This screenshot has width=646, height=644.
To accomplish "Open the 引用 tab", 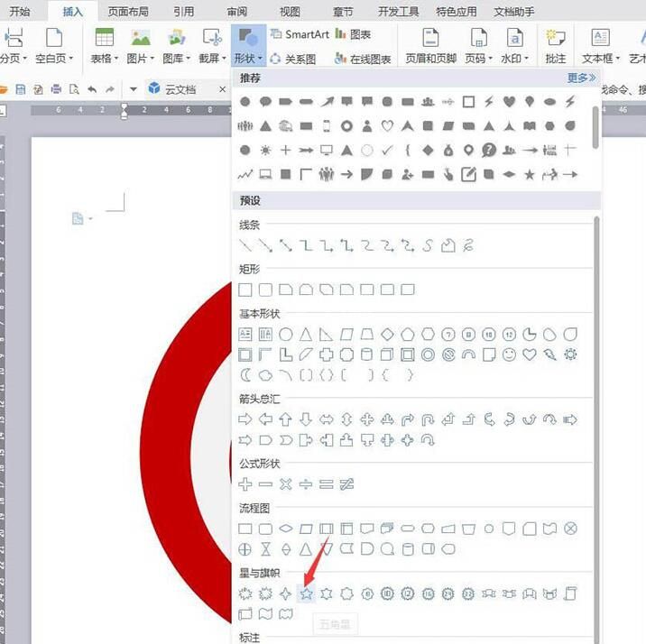I will 184,11.
